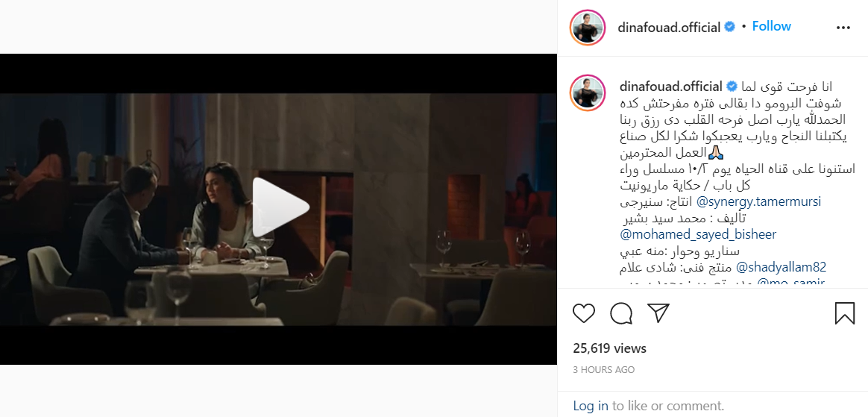Viewport: 868px width, 417px height.
Task: Open comments via the speech bubble icon
Action: click(621, 313)
